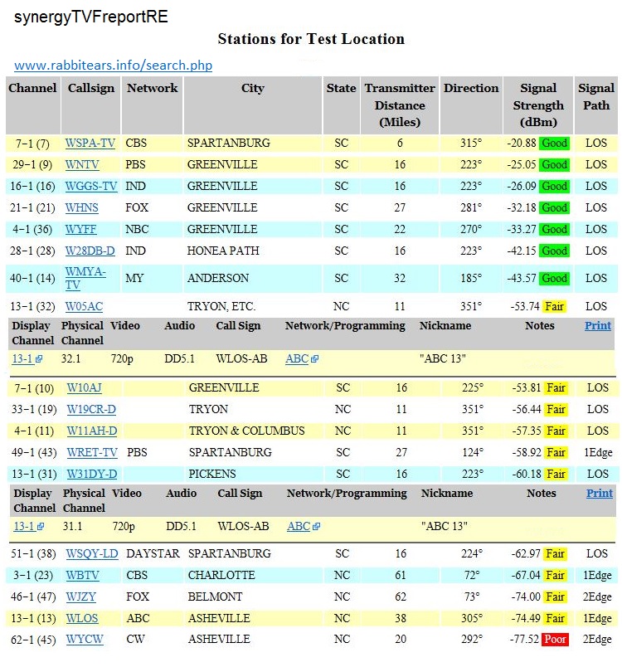Click the red Poor signal badge
This screenshot has height=672, width=622.
click(554, 640)
